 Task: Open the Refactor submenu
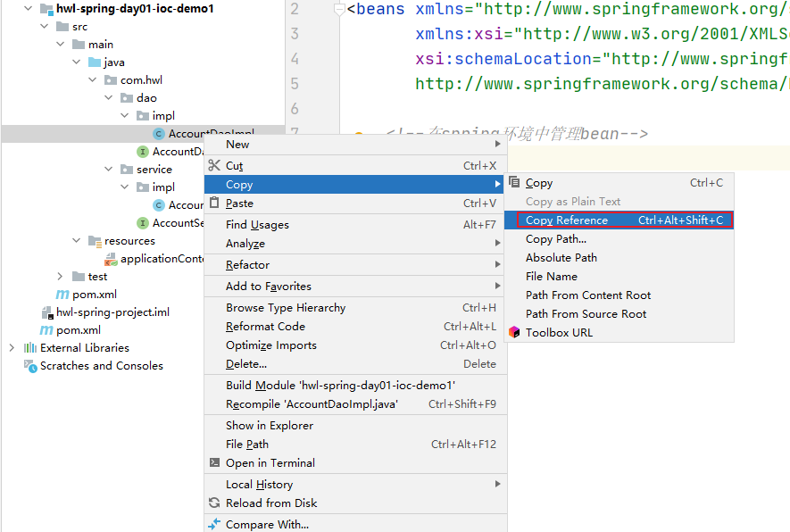[x=355, y=264]
